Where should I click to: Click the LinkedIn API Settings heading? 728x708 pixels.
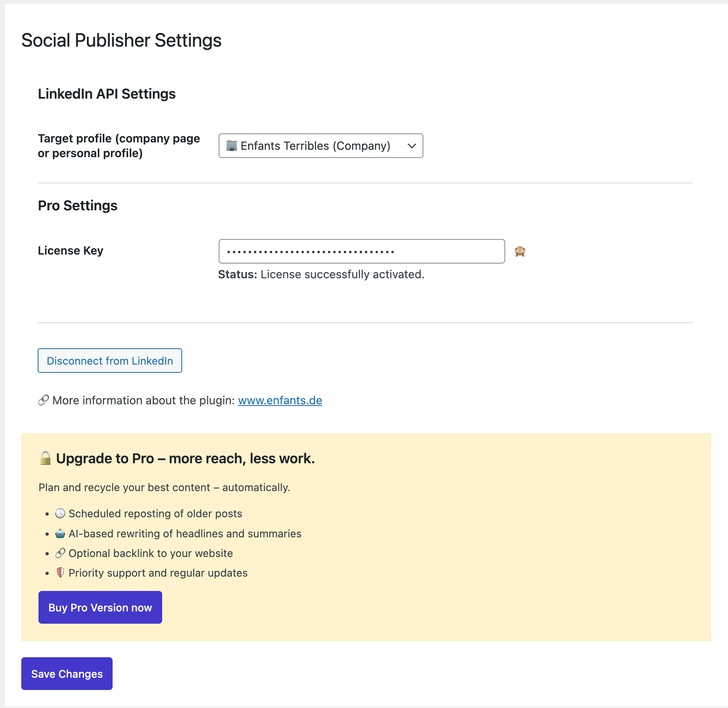point(107,94)
